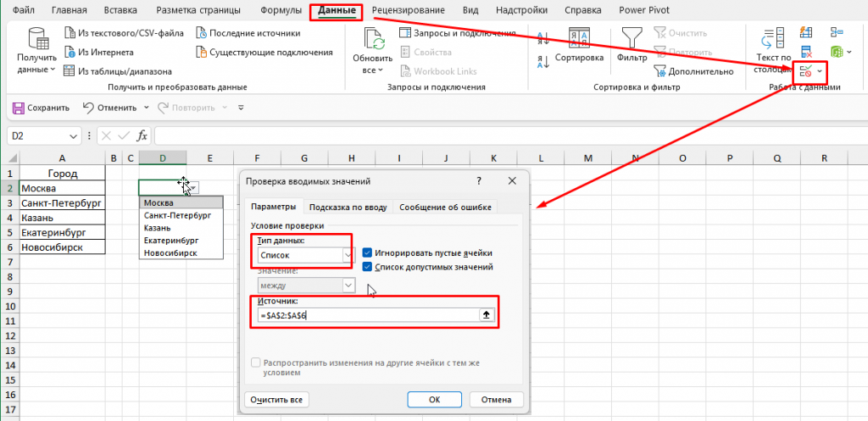Click the Очистить все button
The width and height of the screenshot is (868, 421).
click(276, 400)
